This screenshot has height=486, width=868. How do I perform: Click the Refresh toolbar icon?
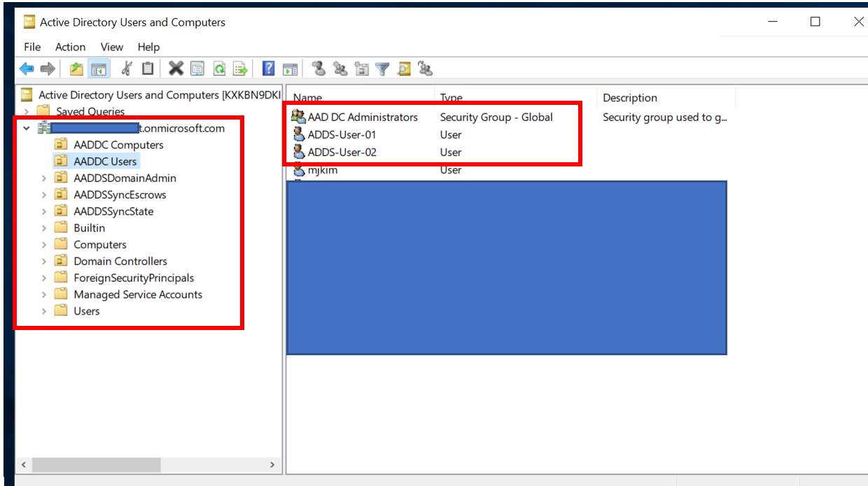(x=219, y=69)
